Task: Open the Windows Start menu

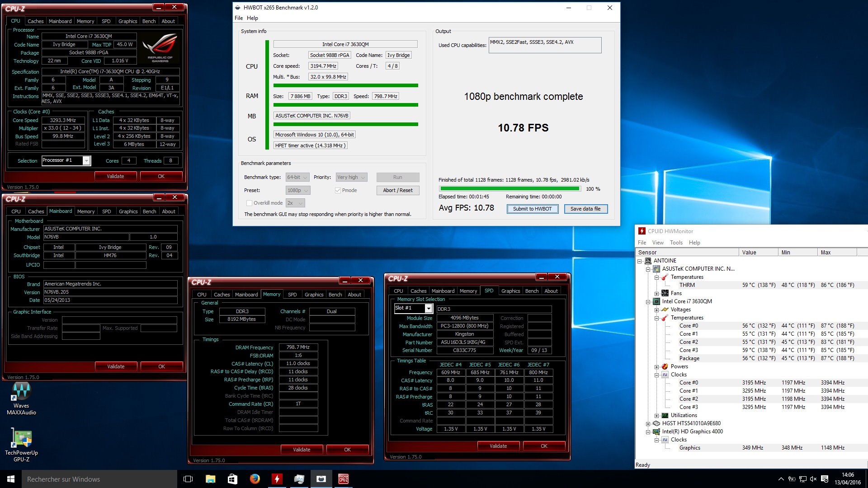Action: (11, 479)
